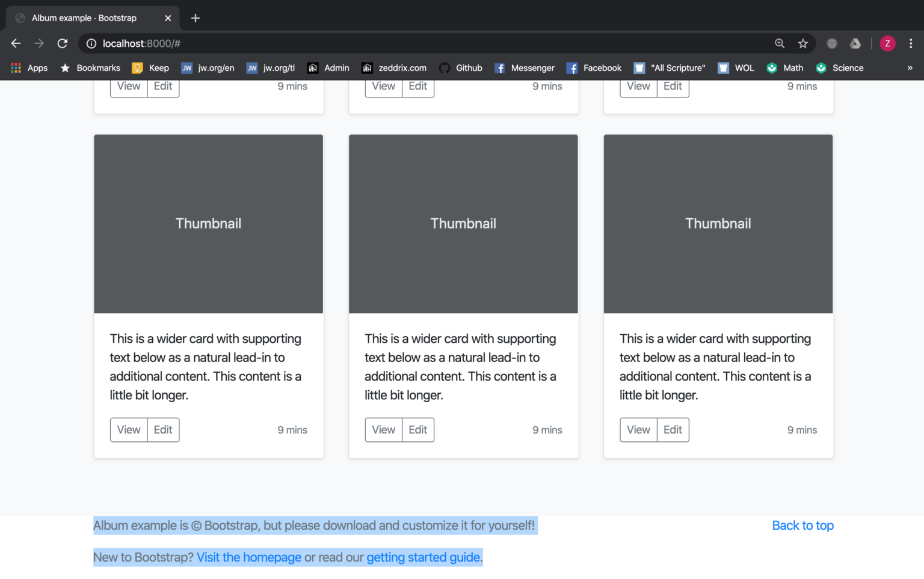
Task: Click the browser back arrow
Action: coord(16,43)
